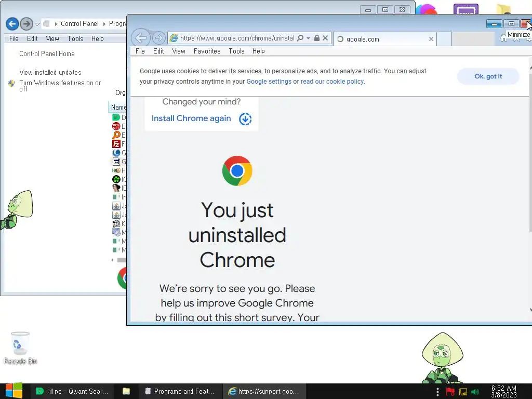
Task: Open the address bar autocomplete dropdown arrow
Action: point(308,38)
